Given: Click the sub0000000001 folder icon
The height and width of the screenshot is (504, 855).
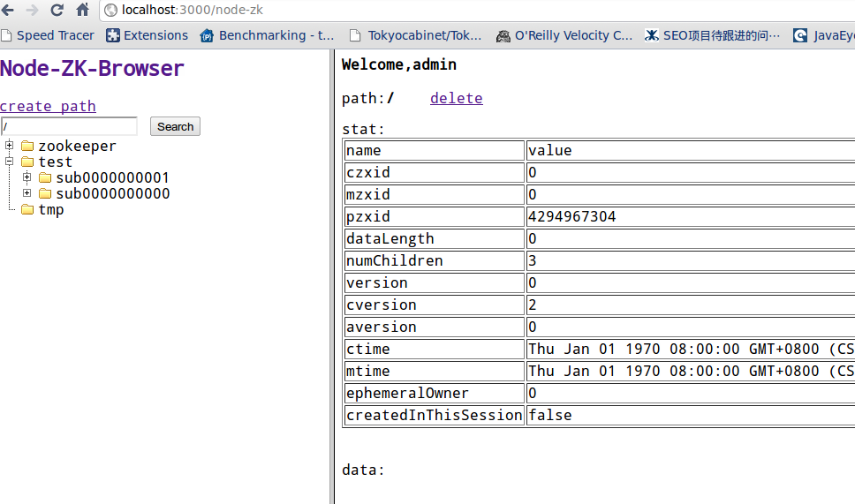Looking at the screenshot, I should point(45,177).
